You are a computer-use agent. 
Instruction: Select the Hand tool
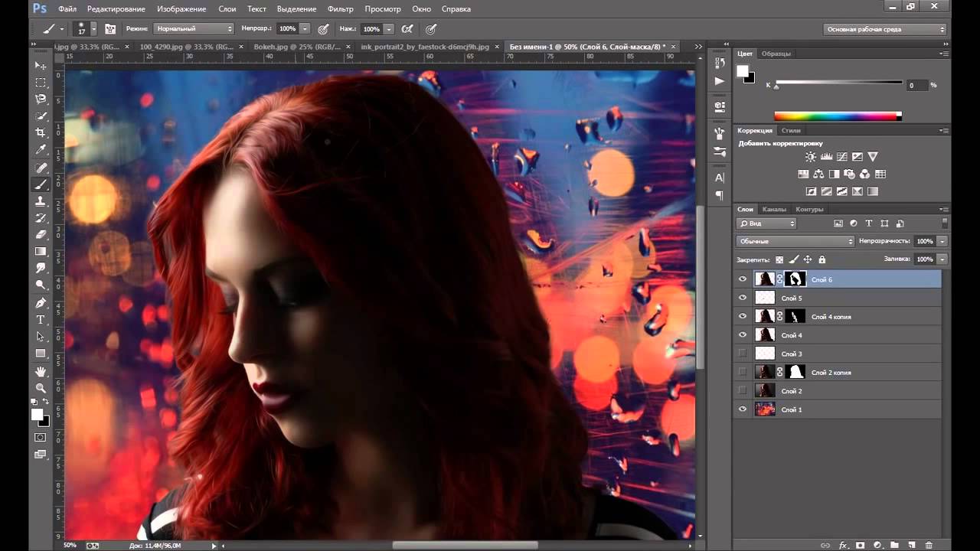pos(41,372)
